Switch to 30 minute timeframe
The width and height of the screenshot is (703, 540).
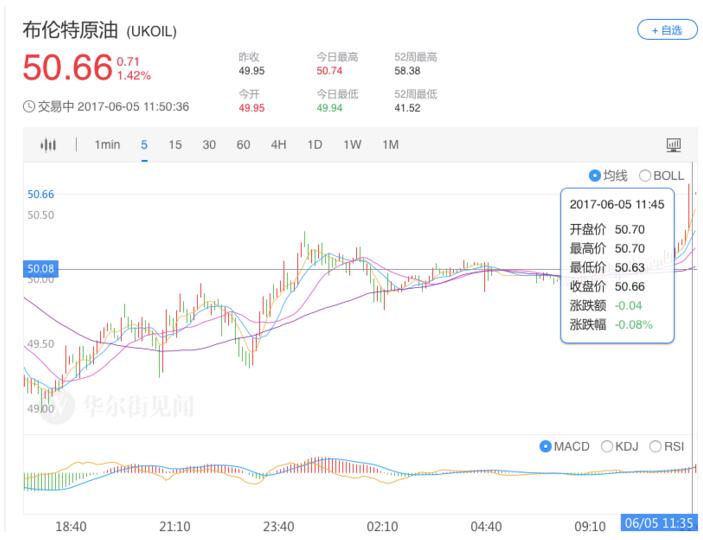[209, 145]
